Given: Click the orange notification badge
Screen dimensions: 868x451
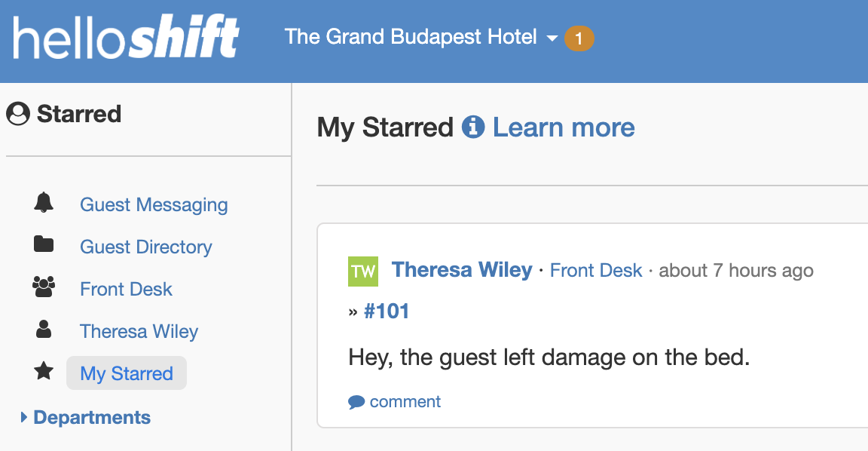Looking at the screenshot, I should pyautogui.click(x=579, y=38).
